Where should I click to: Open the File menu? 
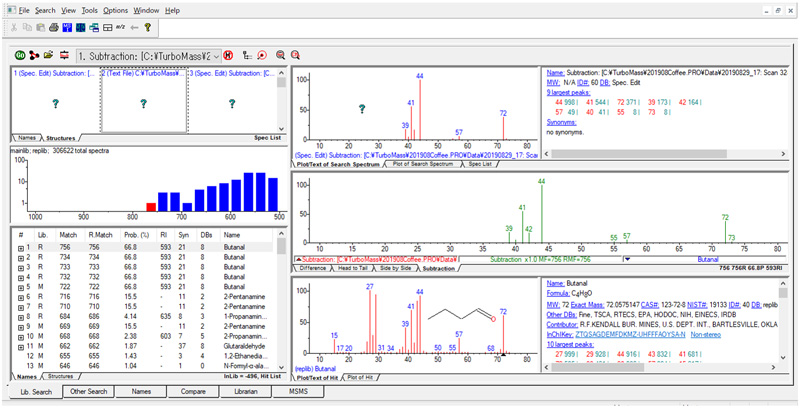point(24,10)
